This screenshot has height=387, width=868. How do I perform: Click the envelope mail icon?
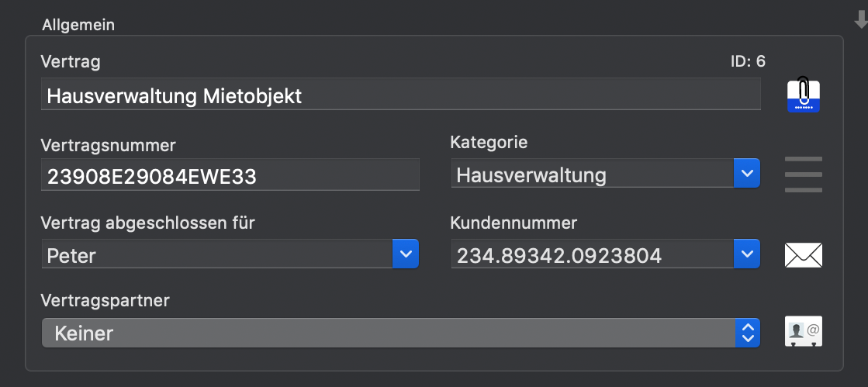[804, 255]
